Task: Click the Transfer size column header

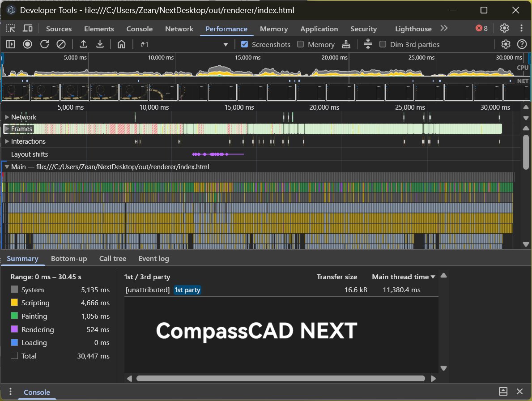Action: [336, 277]
